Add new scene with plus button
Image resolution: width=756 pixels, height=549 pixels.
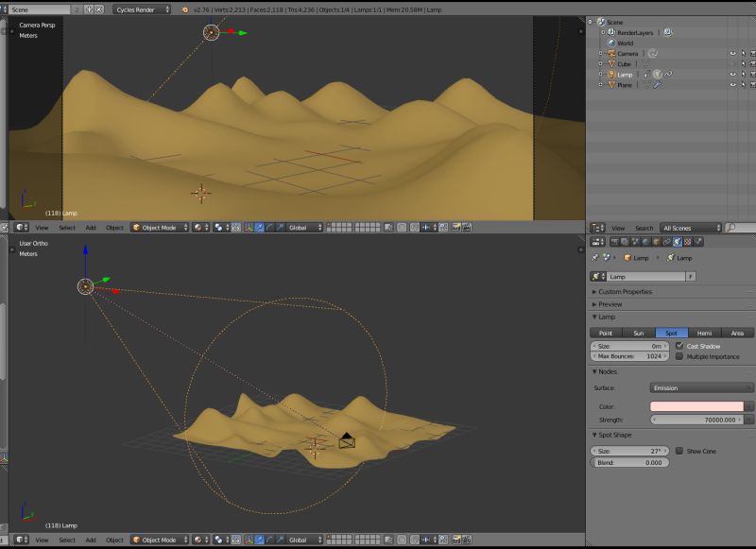[x=89, y=9]
